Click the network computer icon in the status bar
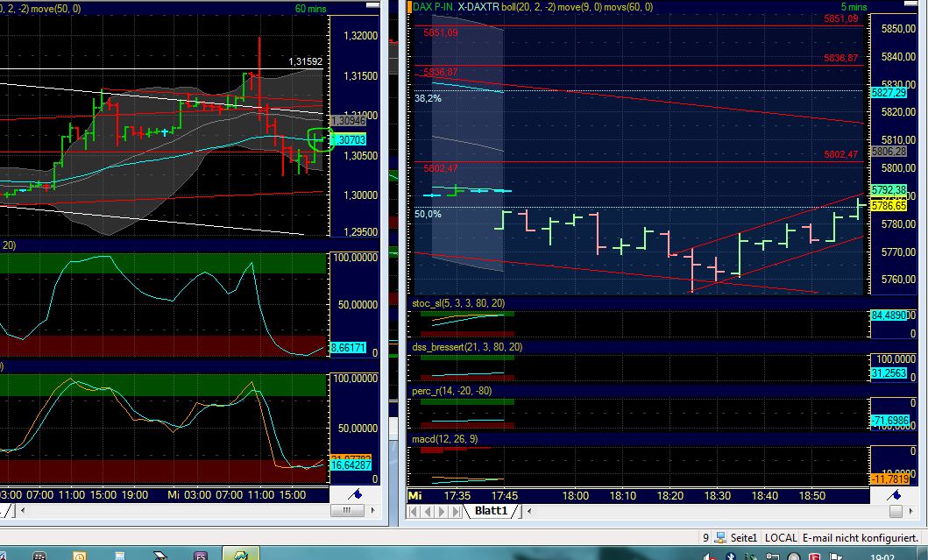Screen dimensions: 928x560 (x=720, y=537)
